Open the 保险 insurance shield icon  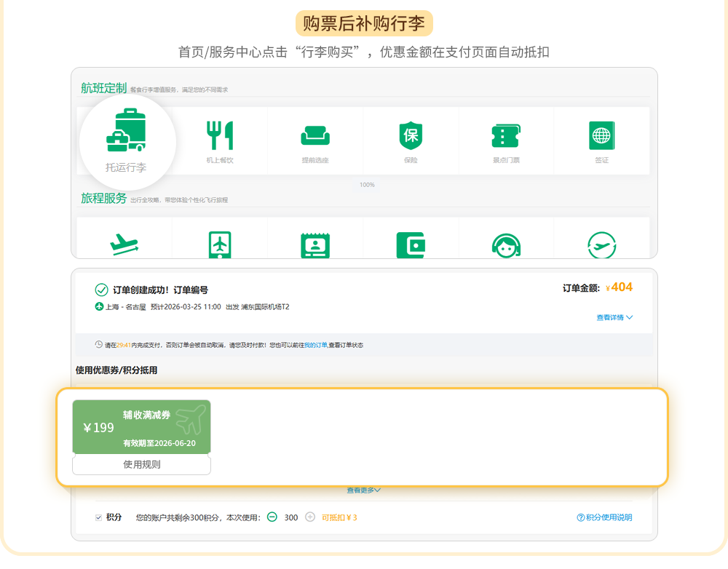tap(411, 136)
